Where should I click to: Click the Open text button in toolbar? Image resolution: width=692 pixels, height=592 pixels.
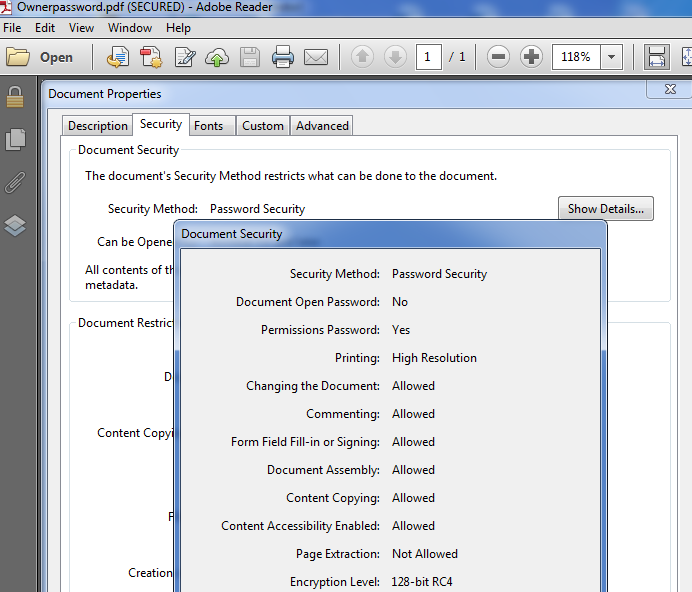click(56, 57)
